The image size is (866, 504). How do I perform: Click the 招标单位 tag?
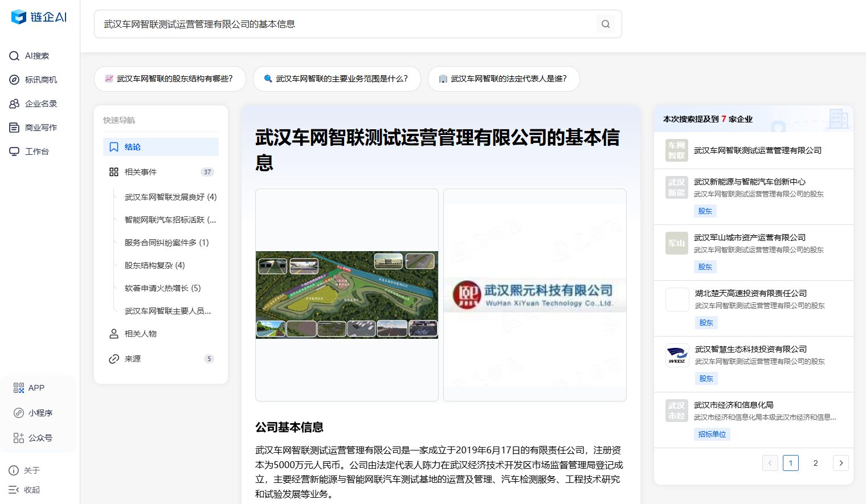712,435
